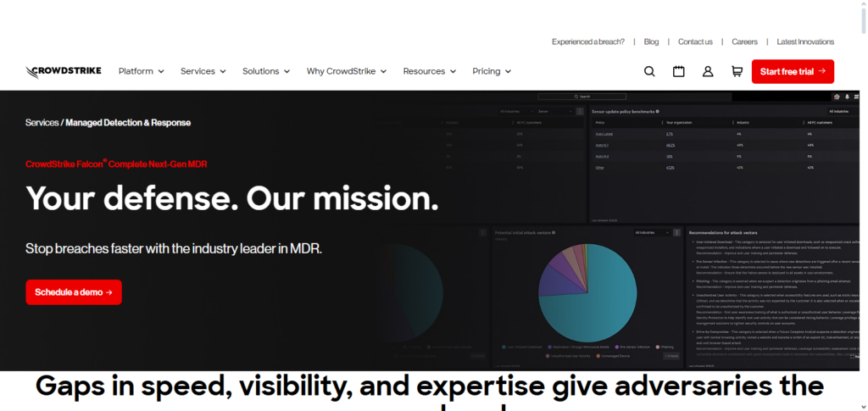868x411 pixels.
Task: Expand the Platform dropdown menu
Action: (x=141, y=72)
